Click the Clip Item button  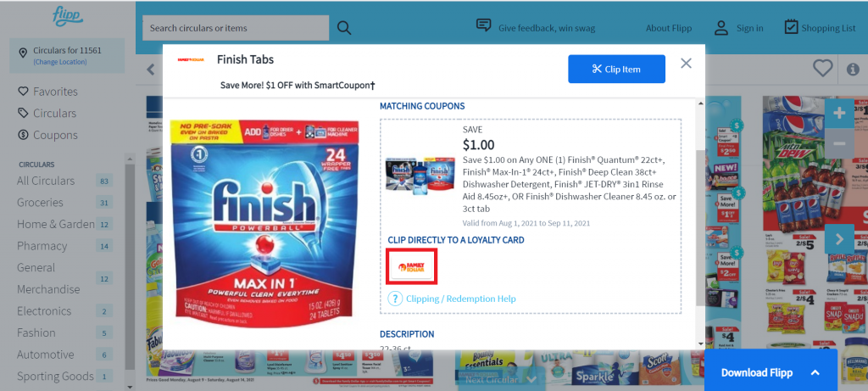(x=617, y=70)
